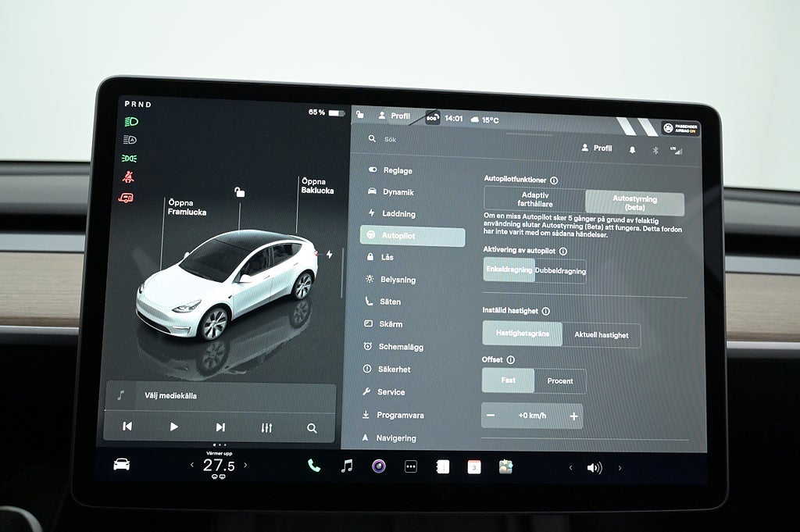Tap the unlock padlock above the car
Screen dimensions: 800x532
240,192
